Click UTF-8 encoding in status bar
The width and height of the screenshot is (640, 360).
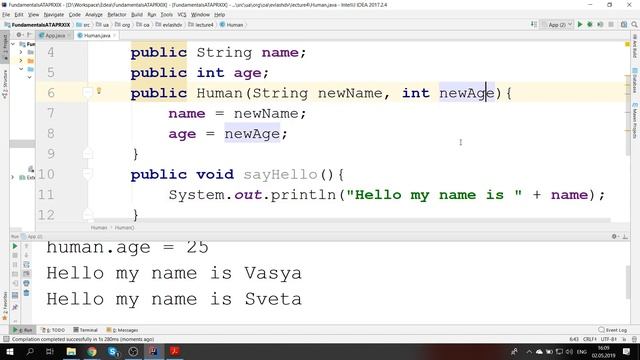pos(608,339)
